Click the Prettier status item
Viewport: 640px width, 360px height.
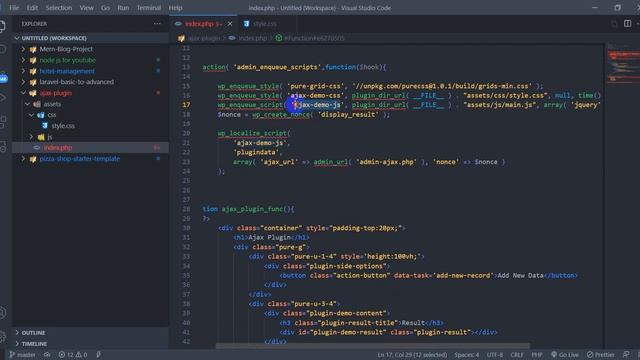[600, 355]
